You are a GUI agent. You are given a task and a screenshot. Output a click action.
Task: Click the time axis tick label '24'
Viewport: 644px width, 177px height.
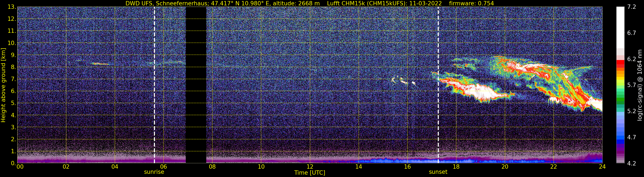point(602,167)
